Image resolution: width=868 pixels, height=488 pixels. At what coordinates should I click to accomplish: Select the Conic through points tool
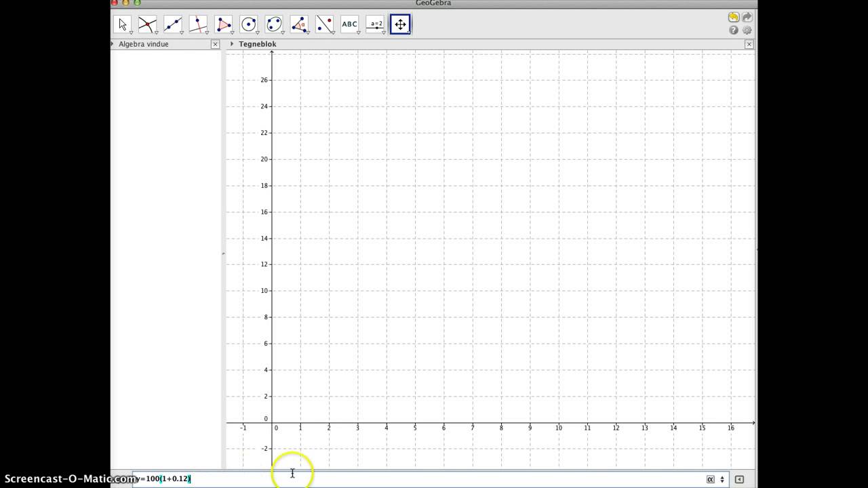274,24
